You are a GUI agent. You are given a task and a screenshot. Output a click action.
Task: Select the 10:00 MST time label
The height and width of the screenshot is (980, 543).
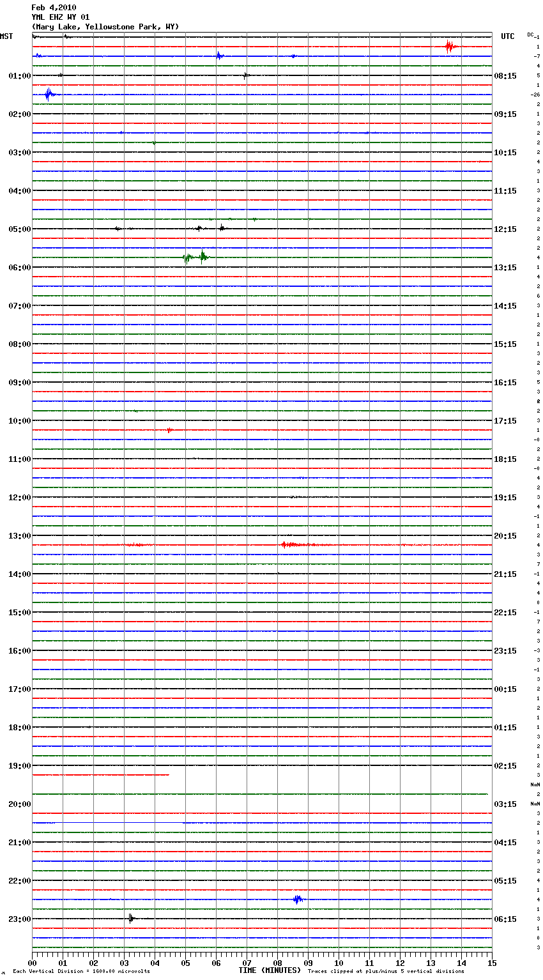(x=20, y=421)
